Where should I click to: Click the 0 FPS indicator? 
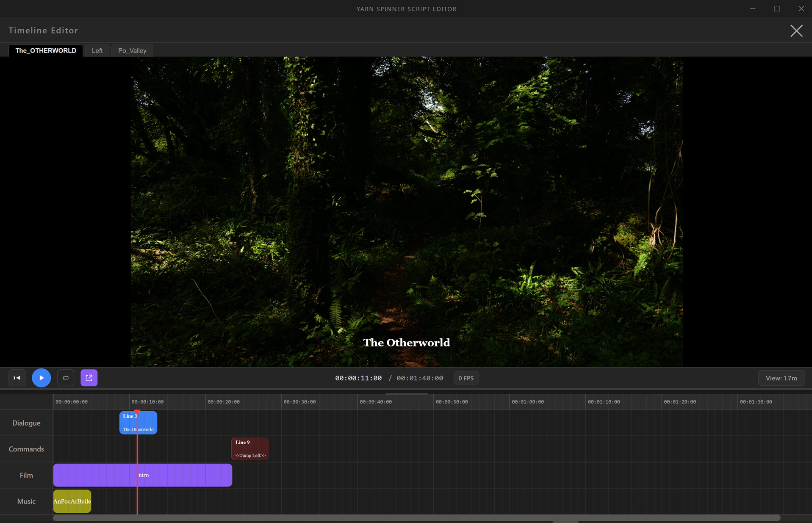point(466,378)
